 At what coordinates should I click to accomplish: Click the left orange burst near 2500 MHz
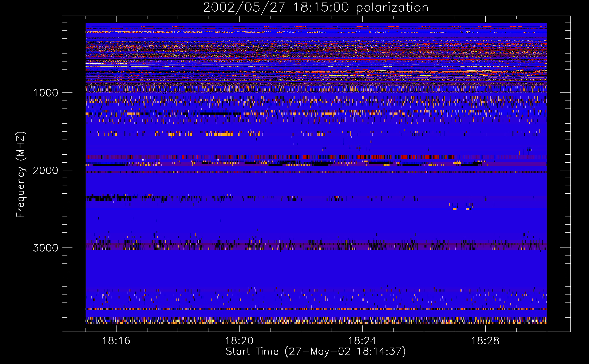(455, 209)
